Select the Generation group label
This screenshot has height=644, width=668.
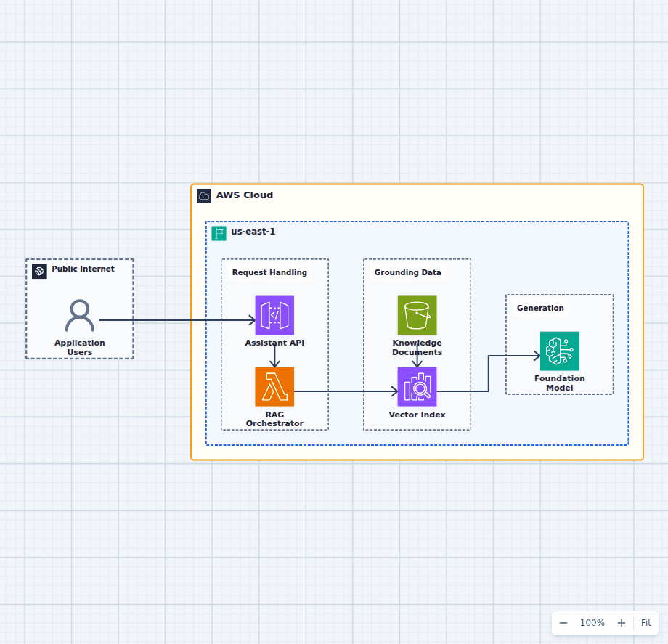[x=540, y=308]
